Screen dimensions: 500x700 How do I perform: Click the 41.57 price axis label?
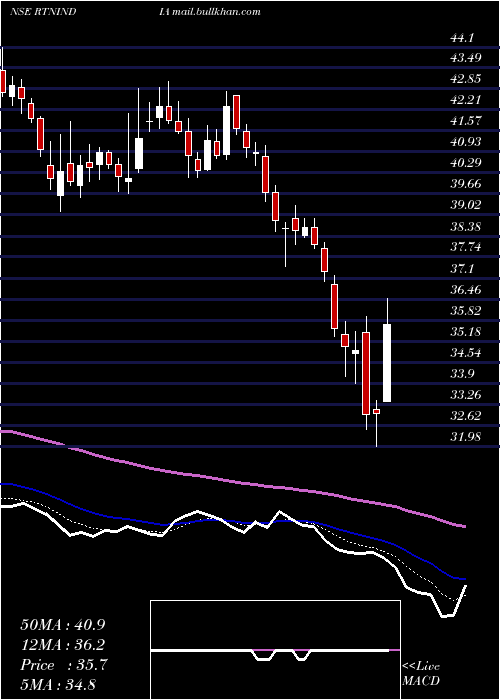point(465,121)
